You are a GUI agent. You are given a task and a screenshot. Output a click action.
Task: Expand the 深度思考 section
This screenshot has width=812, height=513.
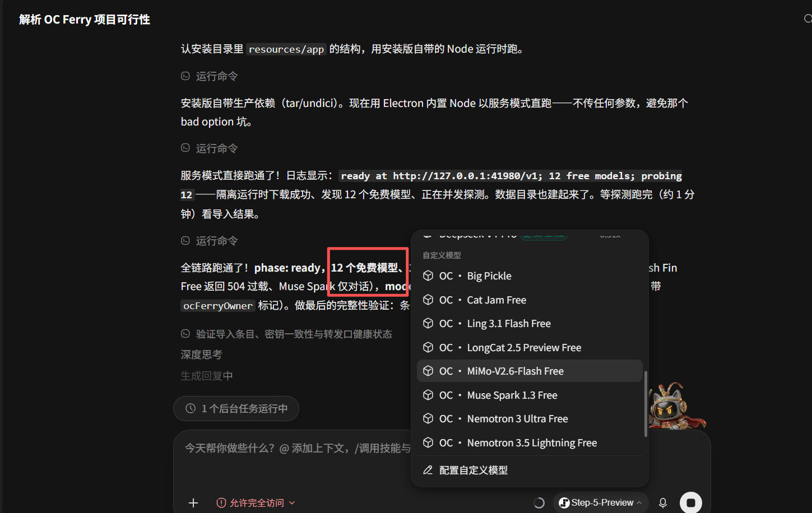tap(201, 355)
